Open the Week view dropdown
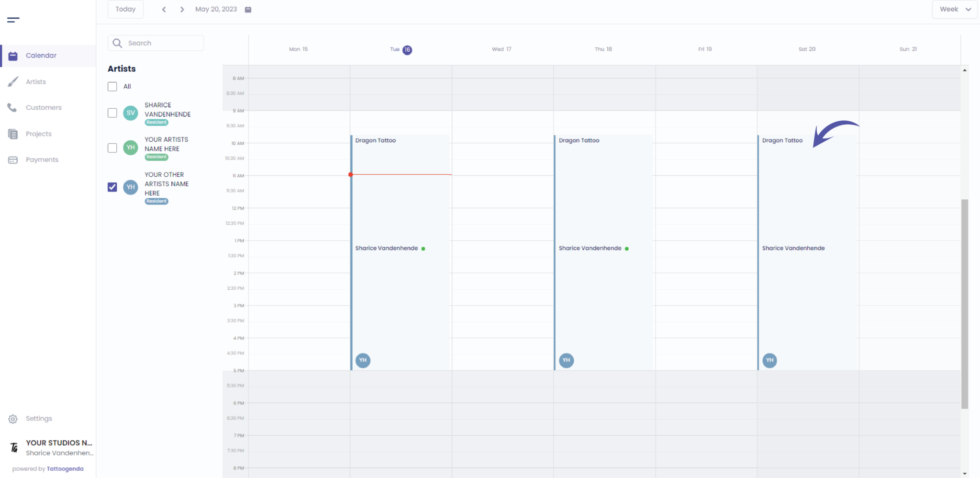This screenshot has width=980, height=478. pyautogui.click(x=955, y=9)
